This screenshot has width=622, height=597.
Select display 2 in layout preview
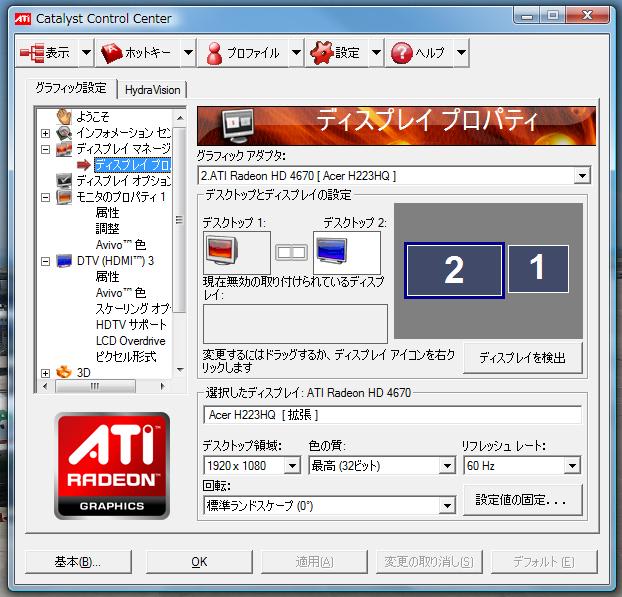(454, 270)
